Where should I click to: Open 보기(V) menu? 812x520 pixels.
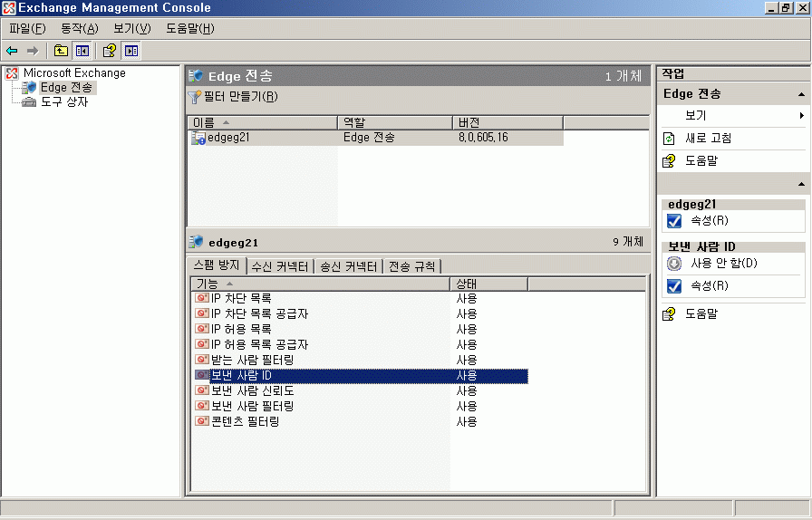132,28
